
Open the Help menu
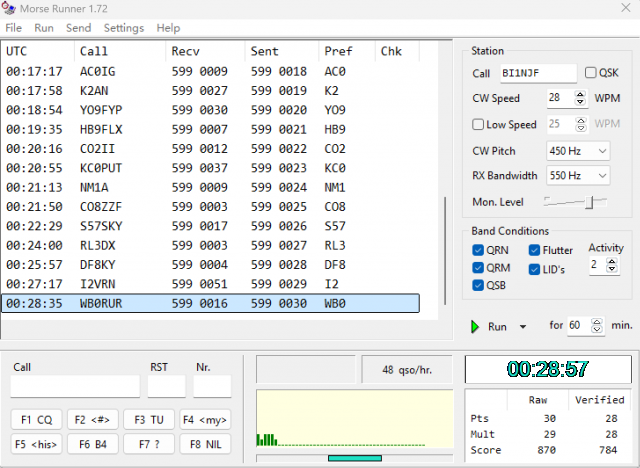tap(168, 28)
